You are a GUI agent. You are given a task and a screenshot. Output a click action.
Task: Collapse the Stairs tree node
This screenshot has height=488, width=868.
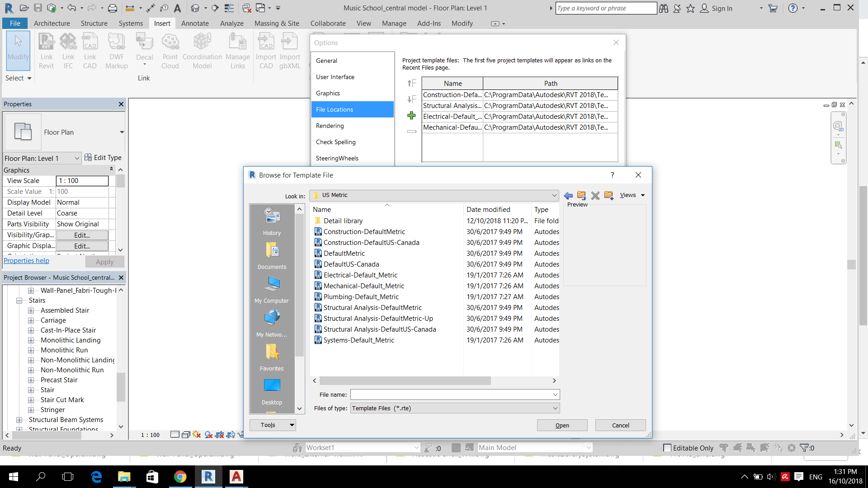click(19, 300)
